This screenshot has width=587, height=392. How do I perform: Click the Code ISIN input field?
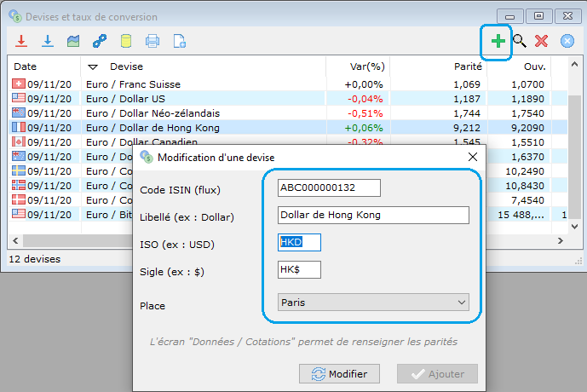click(x=329, y=187)
